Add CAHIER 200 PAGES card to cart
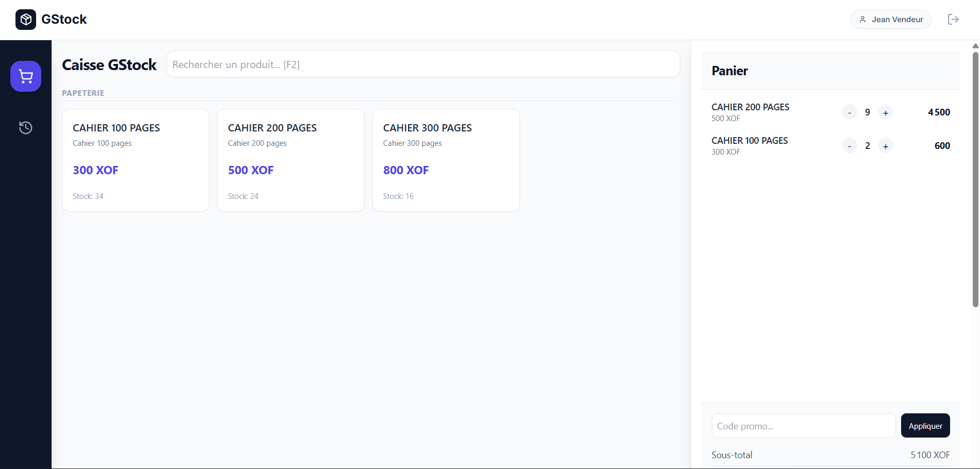980x469 pixels. click(291, 160)
